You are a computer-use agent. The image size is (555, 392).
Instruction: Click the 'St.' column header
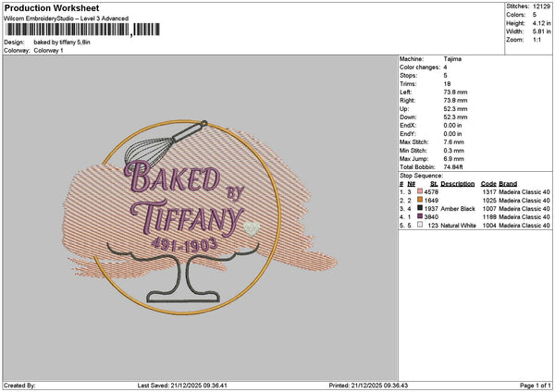[x=434, y=184]
